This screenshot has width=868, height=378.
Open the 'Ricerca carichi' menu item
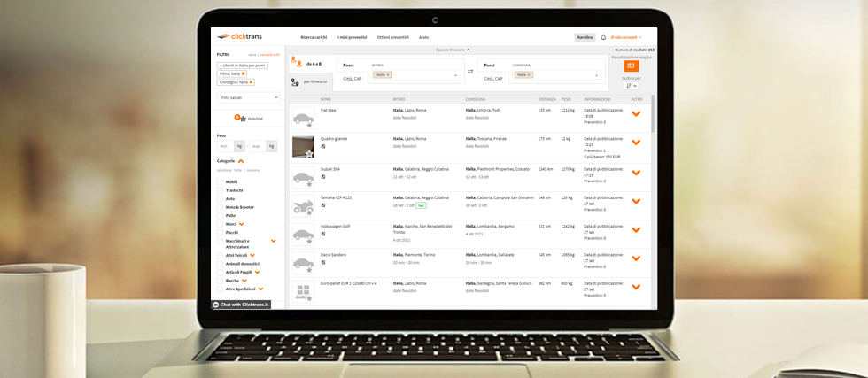[x=314, y=37]
